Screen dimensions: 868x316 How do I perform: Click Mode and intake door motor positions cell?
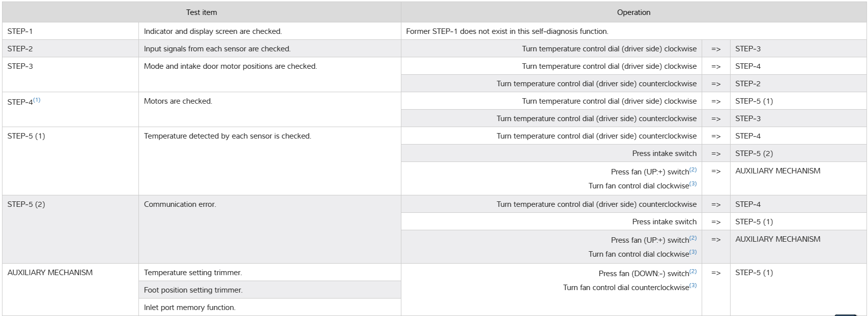click(x=230, y=66)
